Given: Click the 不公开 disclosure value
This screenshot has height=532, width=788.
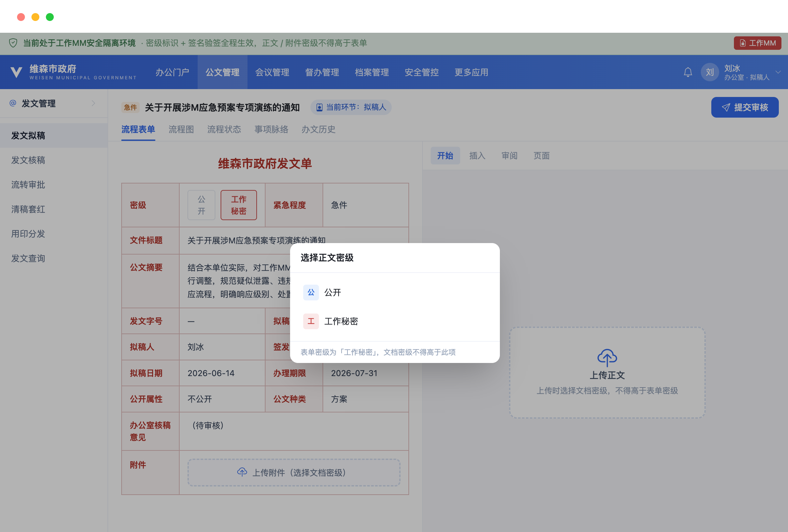Looking at the screenshot, I should 200,399.
